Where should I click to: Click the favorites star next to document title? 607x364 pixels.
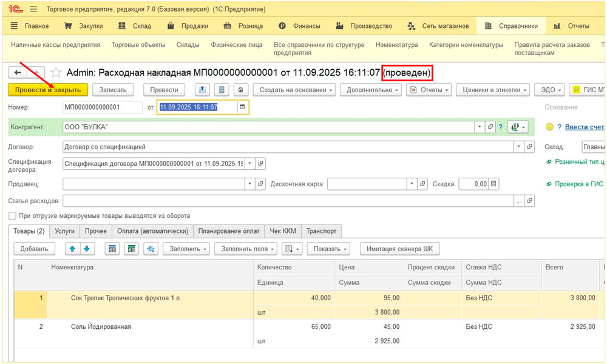click(56, 73)
